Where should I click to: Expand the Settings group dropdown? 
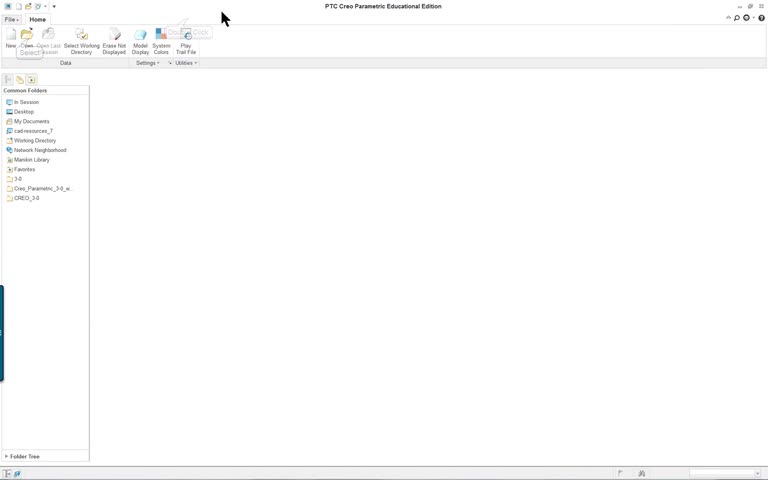pos(147,63)
